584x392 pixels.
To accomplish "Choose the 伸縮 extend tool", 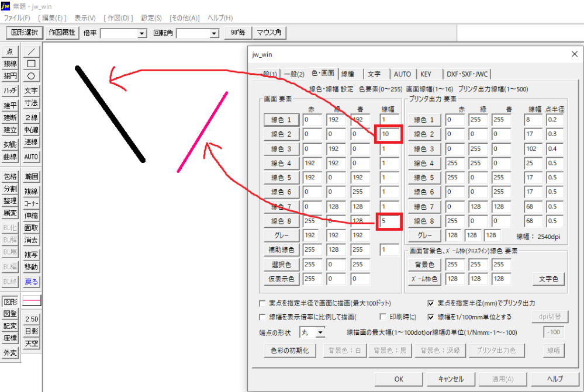I will tap(32, 216).
